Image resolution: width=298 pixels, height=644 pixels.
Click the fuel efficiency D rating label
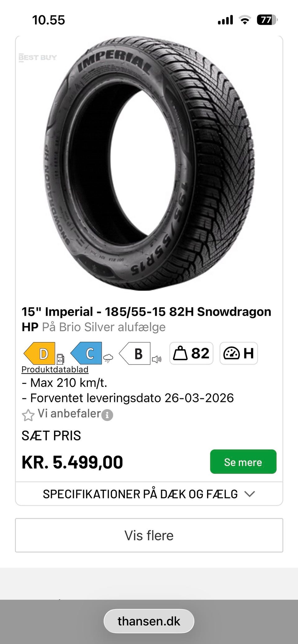pos(40,353)
